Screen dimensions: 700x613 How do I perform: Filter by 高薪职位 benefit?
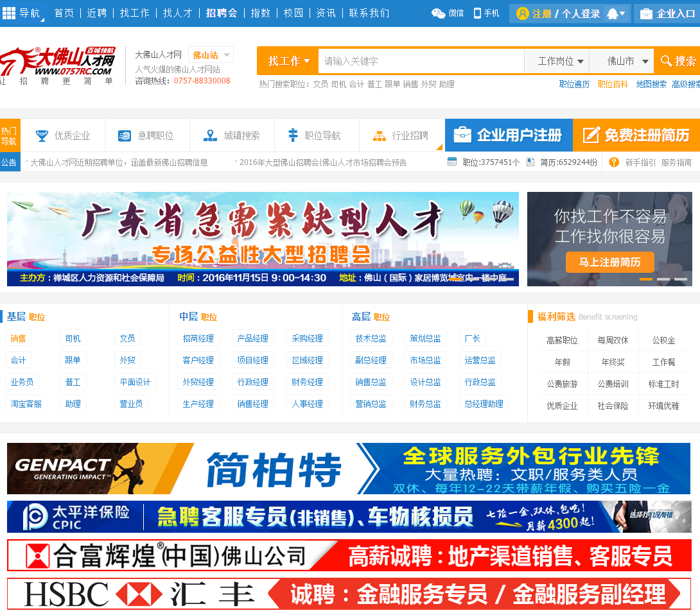[562, 340]
